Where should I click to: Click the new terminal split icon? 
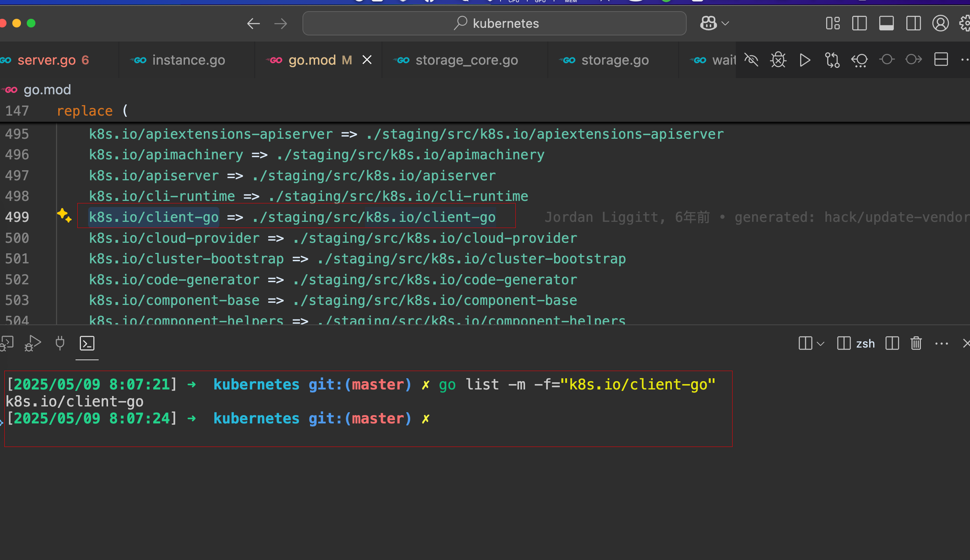805,343
